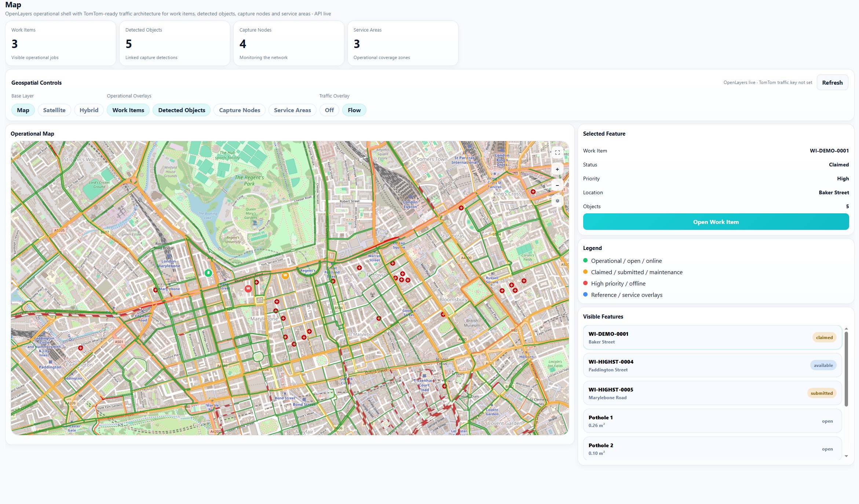Select Pothole 2 in Visible Features
Viewport: 859px width, 504px height.
point(713,448)
